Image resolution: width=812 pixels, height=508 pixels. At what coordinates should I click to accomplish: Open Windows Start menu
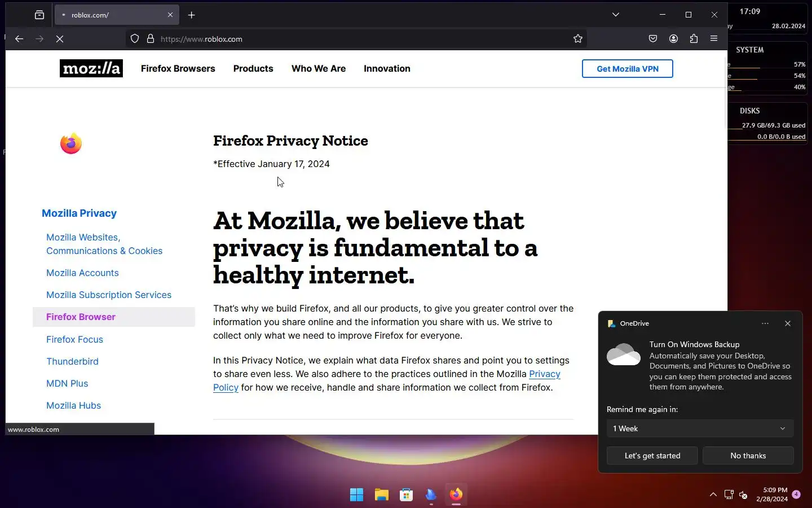pos(356,495)
